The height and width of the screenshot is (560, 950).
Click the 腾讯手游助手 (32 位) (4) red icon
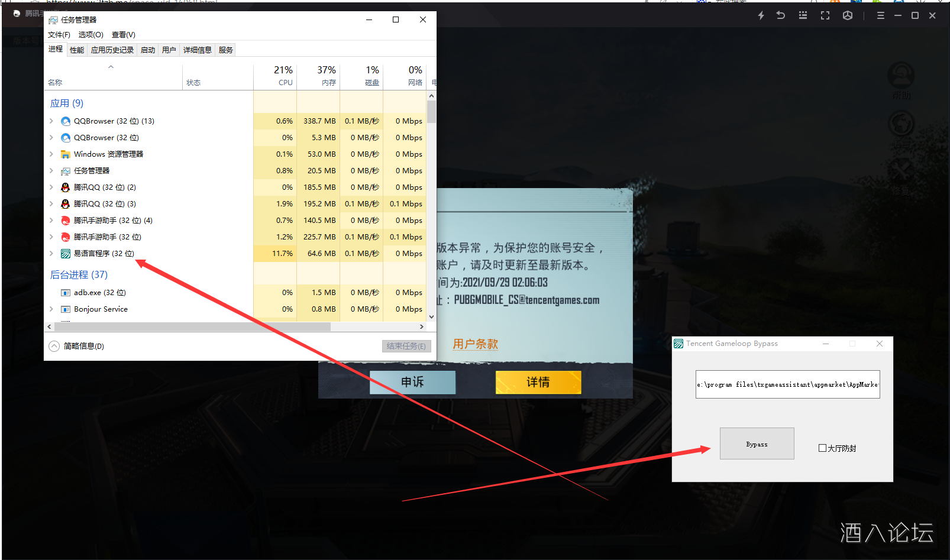[66, 221]
